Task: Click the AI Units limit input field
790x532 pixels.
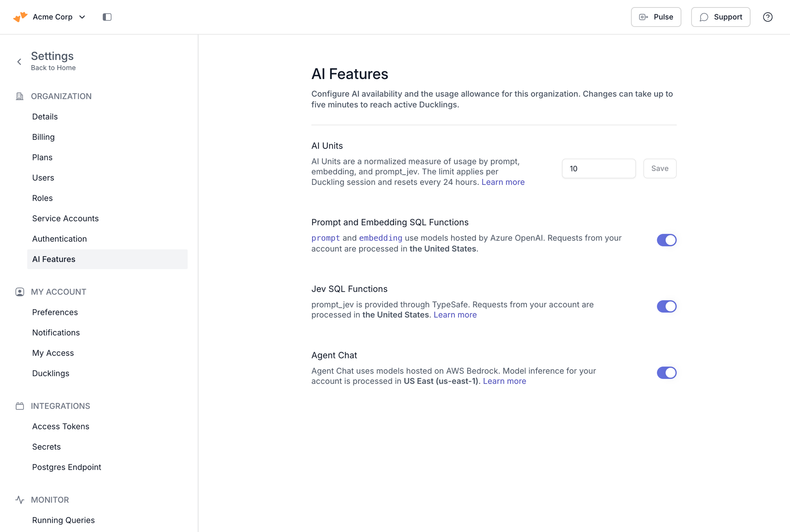Action: tap(599, 169)
